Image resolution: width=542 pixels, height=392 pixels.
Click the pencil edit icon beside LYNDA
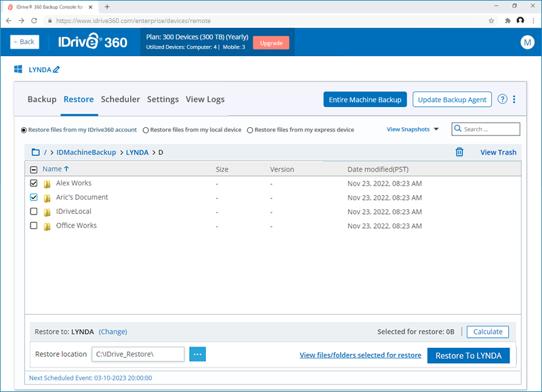pyautogui.click(x=56, y=70)
